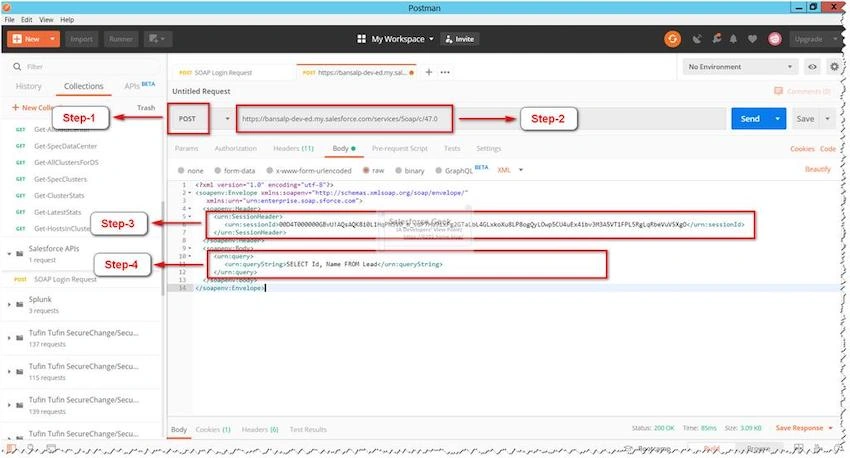This screenshot has width=850, height=458.
Task: Click the heart icon in the header
Action: [x=752, y=39]
